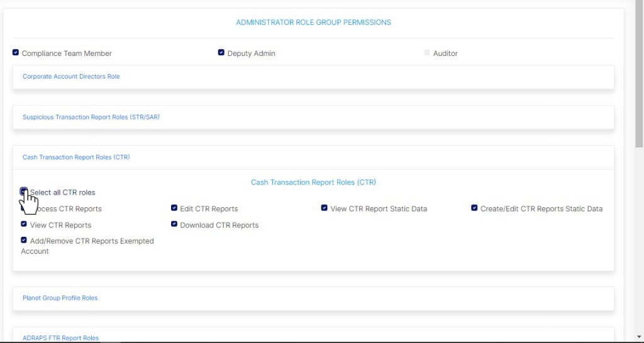Disable Create/Edit CTR Reports Static Data
The image size is (644, 343).
pos(475,208)
